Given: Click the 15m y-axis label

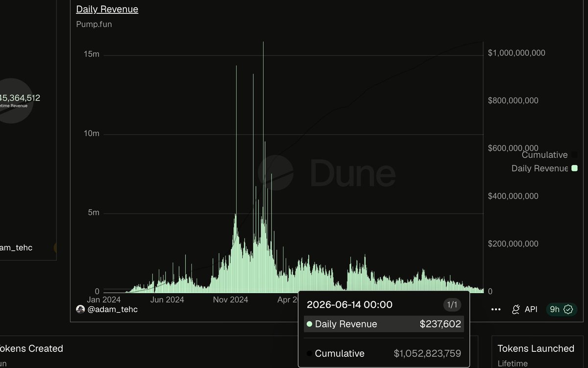Looking at the screenshot, I should tap(92, 54).
